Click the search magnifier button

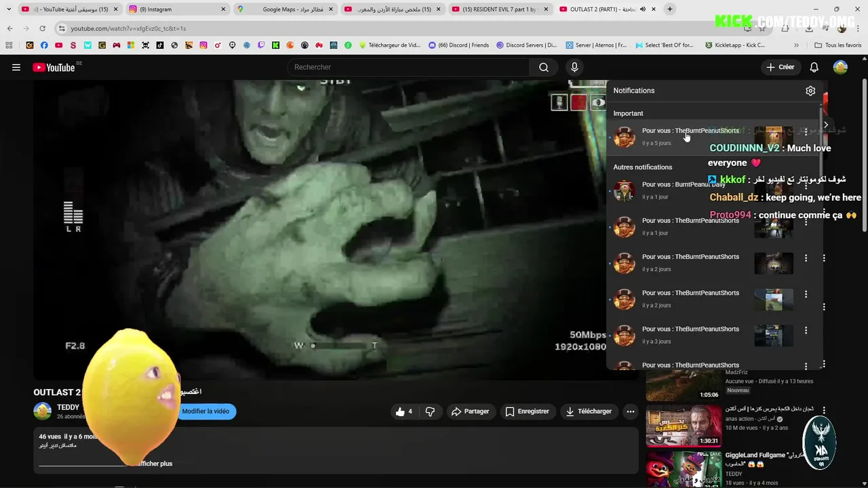pyautogui.click(x=544, y=67)
